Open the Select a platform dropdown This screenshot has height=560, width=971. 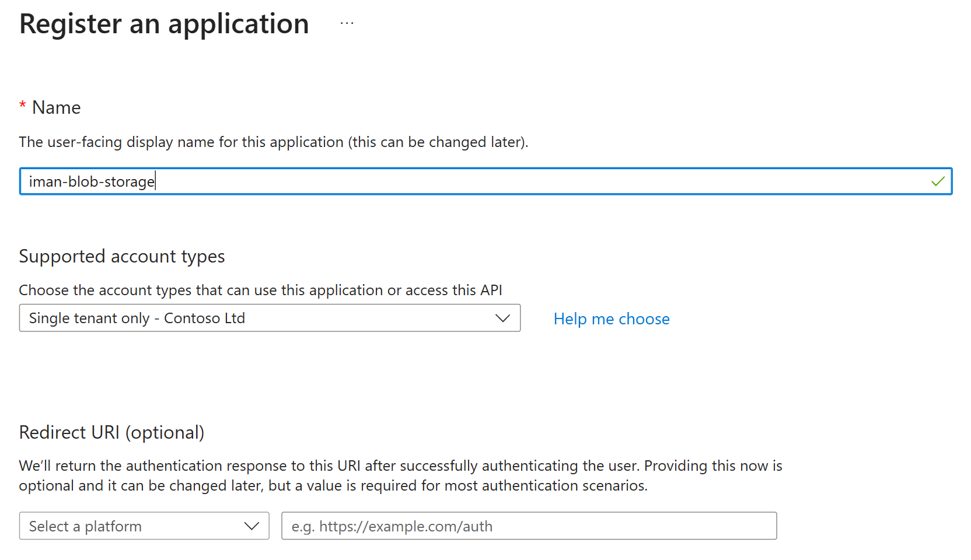pyautogui.click(x=144, y=526)
